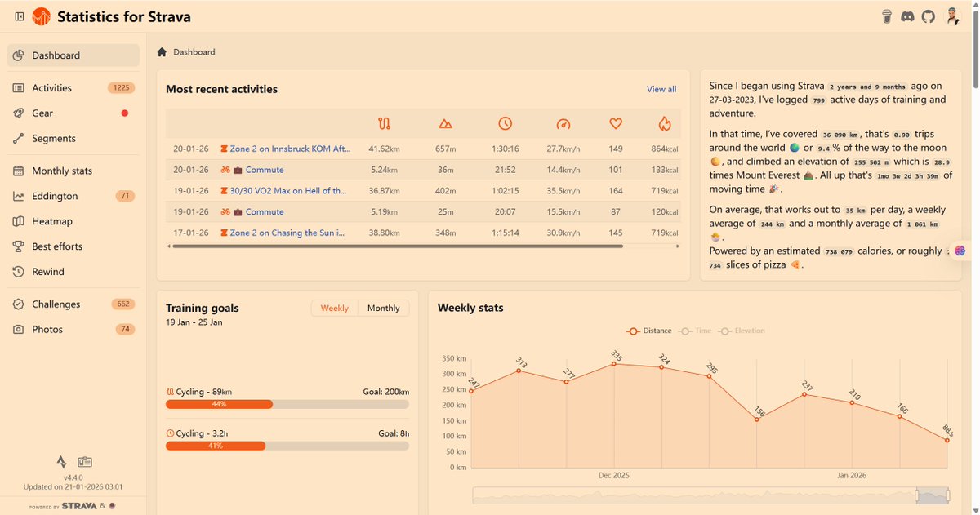Collapse the sidebar with the panel toggle icon
The image size is (980, 515).
[x=20, y=16]
